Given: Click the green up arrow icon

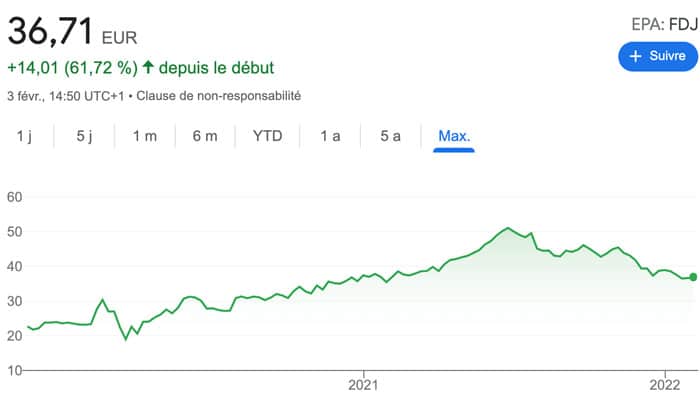Looking at the screenshot, I should click(148, 68).
